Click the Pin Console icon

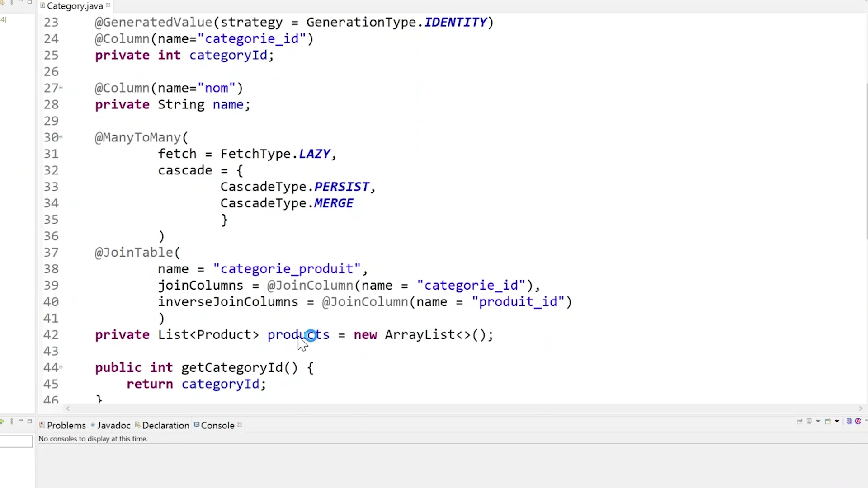(800, 421)
